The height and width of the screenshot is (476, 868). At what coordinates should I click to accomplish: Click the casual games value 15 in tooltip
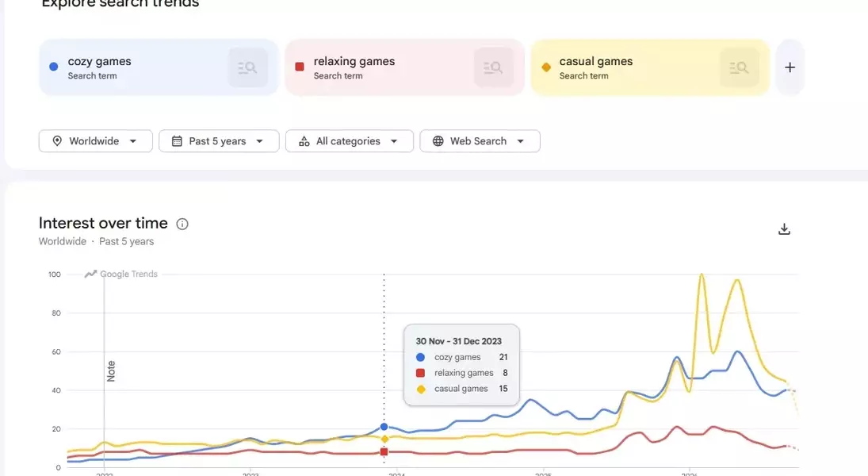503,389
